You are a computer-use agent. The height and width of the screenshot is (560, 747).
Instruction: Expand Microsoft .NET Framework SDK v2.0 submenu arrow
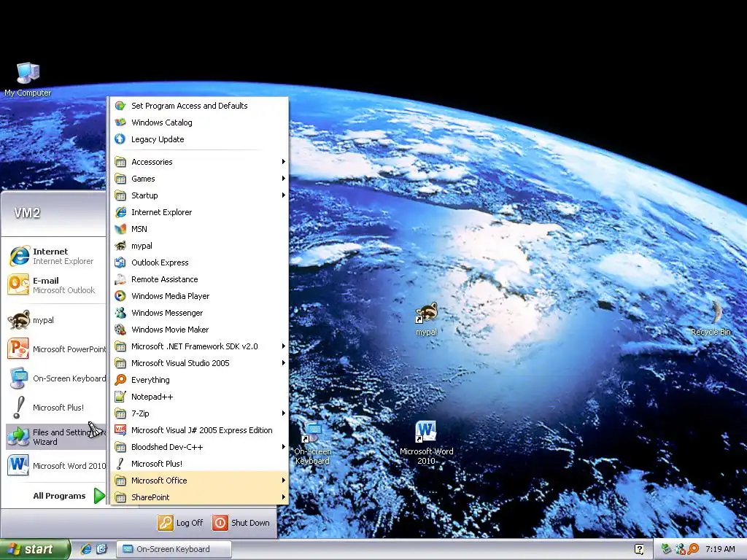coord(284,346)
